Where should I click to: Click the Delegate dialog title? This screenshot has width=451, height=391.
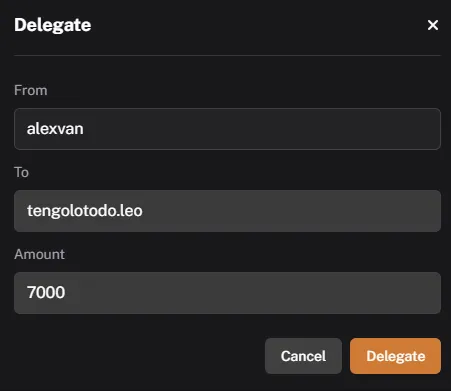pyautogui.click(x=53, y=25)
